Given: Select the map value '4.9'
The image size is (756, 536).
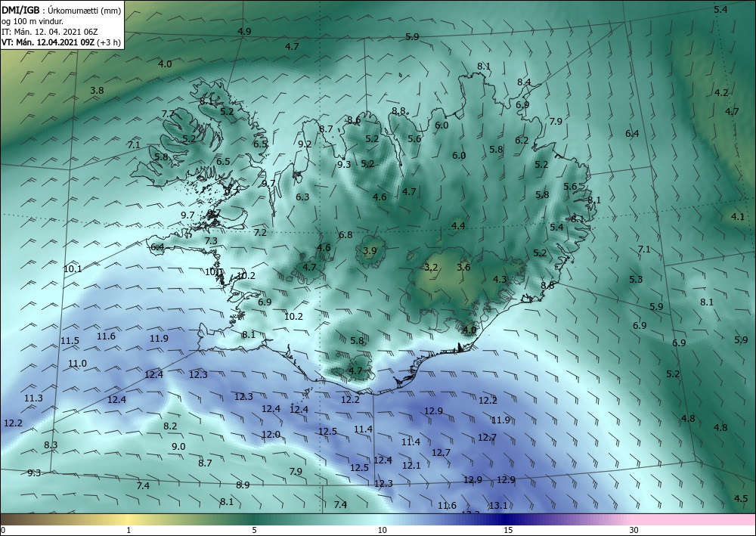Looking at the screenshot, I should coord(244,31).
